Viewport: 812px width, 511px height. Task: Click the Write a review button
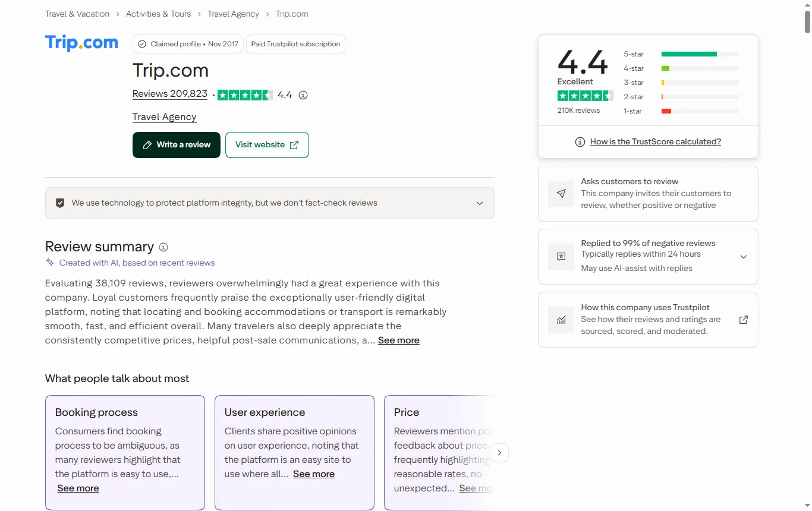pyautogui.click(x=177, y=145)
